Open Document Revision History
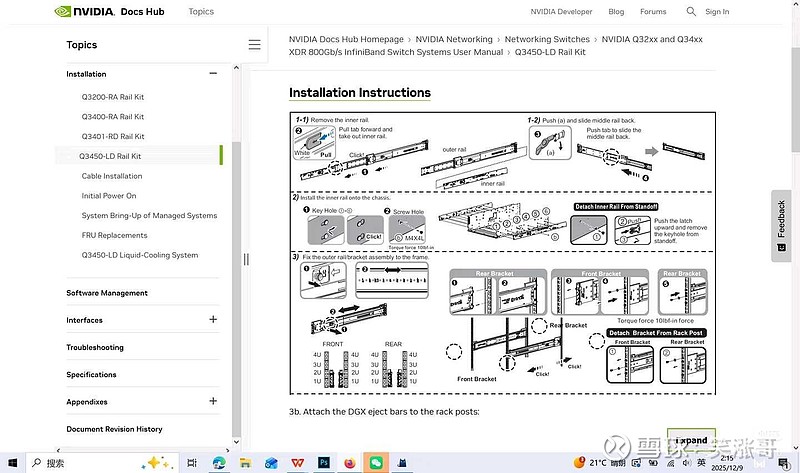The height and width of the screenshot is (473, 800). [114, 429]
